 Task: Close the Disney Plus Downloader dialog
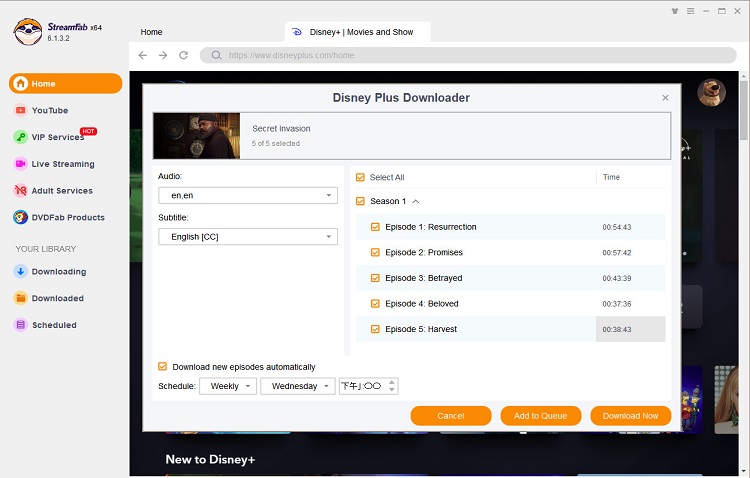(665, 98)
